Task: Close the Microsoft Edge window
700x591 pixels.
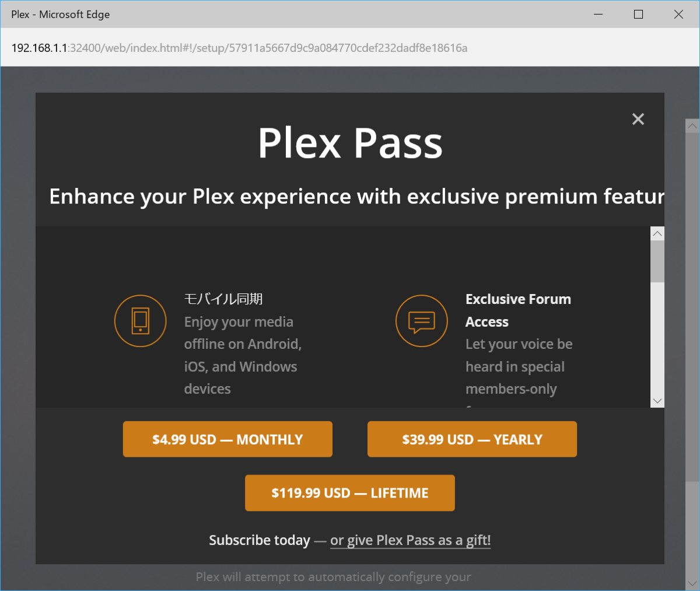Action: 678,15
